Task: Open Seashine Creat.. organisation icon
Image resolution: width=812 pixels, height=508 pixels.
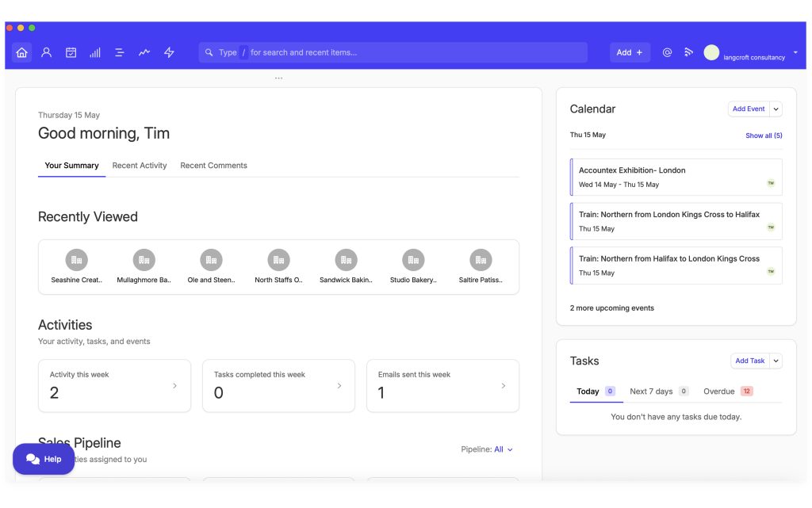Action: click(77, 260)
